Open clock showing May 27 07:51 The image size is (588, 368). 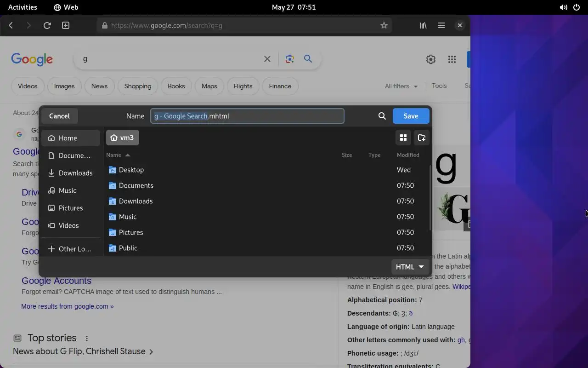294,7
